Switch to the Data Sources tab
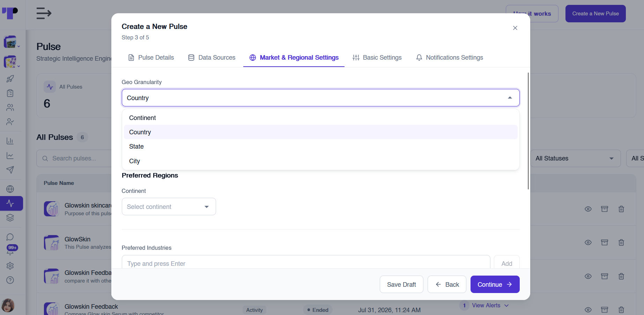The height and width of the screenshot is (315, 644). 212,58
